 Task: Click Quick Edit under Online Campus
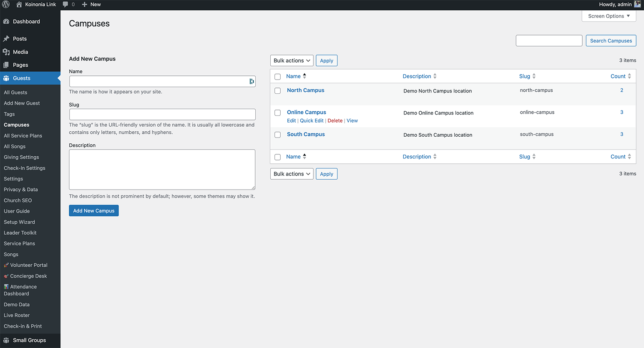tap(312, 121)
